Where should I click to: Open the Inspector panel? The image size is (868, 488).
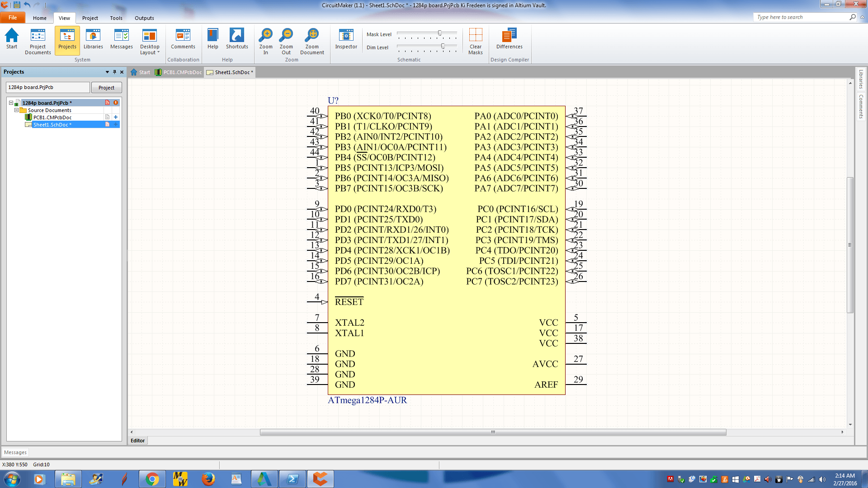(346, 39)
